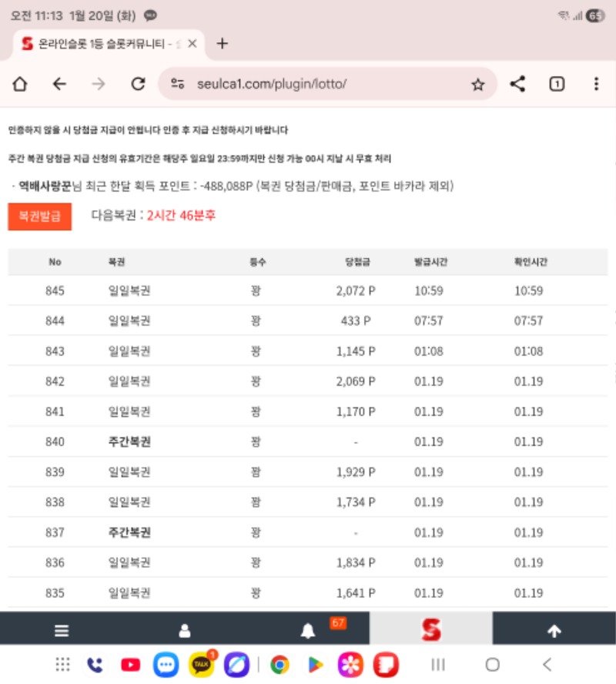Go back with the browser back arrow

(x=59, y=85)
